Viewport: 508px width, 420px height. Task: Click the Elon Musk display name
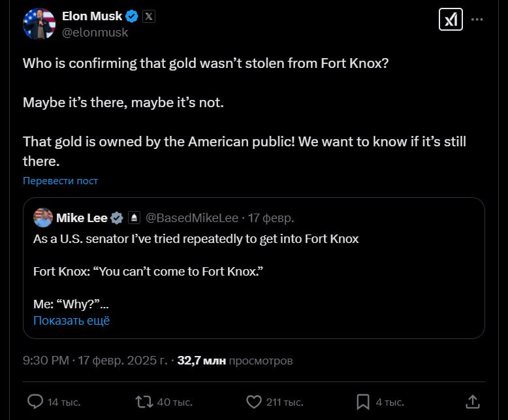point(91,16)
